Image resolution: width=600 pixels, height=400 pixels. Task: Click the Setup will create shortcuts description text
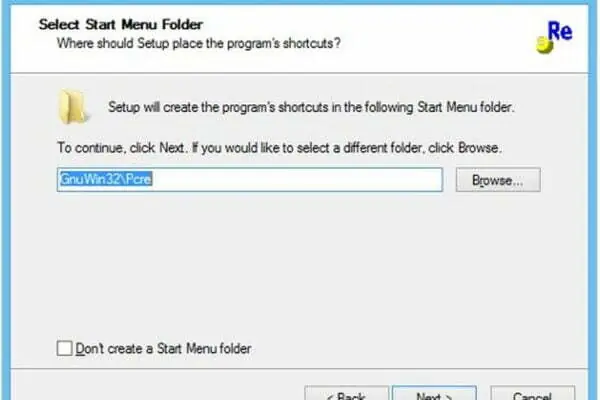(311, 107)
